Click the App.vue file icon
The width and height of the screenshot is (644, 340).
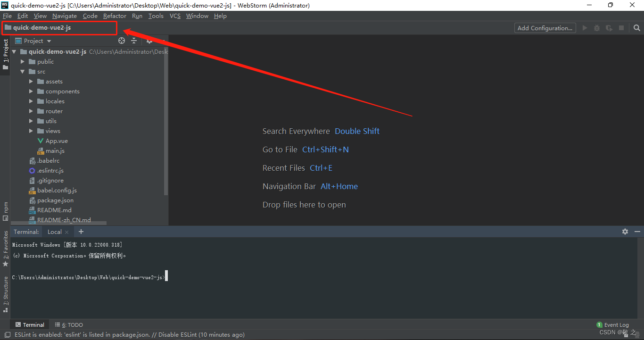coord(41,141)
